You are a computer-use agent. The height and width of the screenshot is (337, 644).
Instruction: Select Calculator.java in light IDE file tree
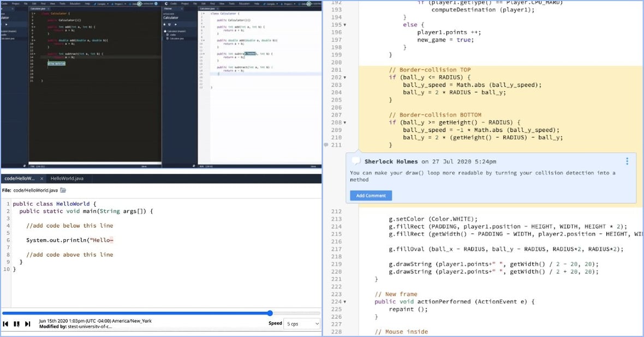(x=176, y=39)
